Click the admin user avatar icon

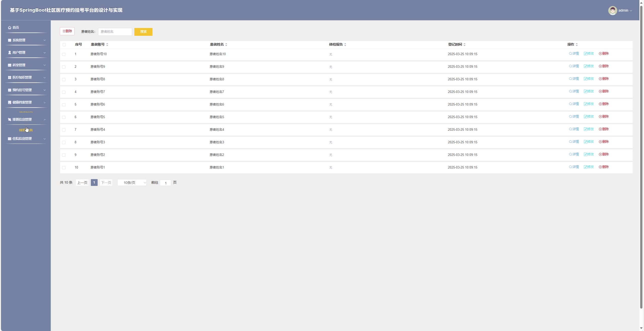pos(612,10)
